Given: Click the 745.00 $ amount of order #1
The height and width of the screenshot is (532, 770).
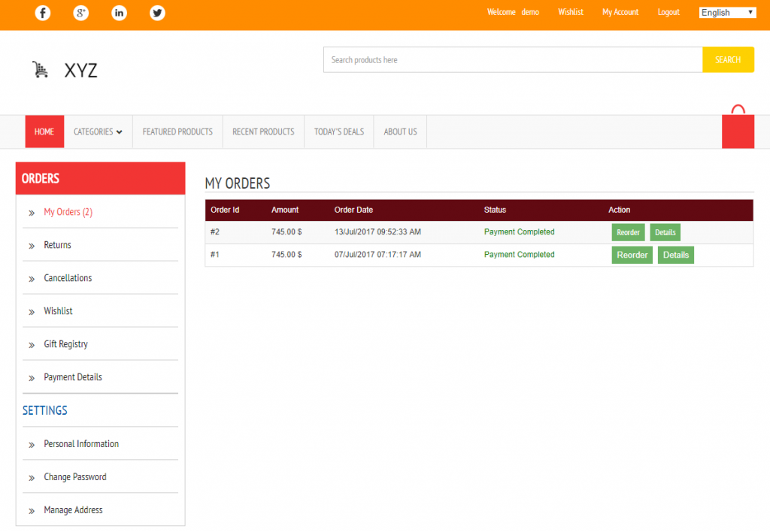Looking at the screenshot, I should [286, 254].
